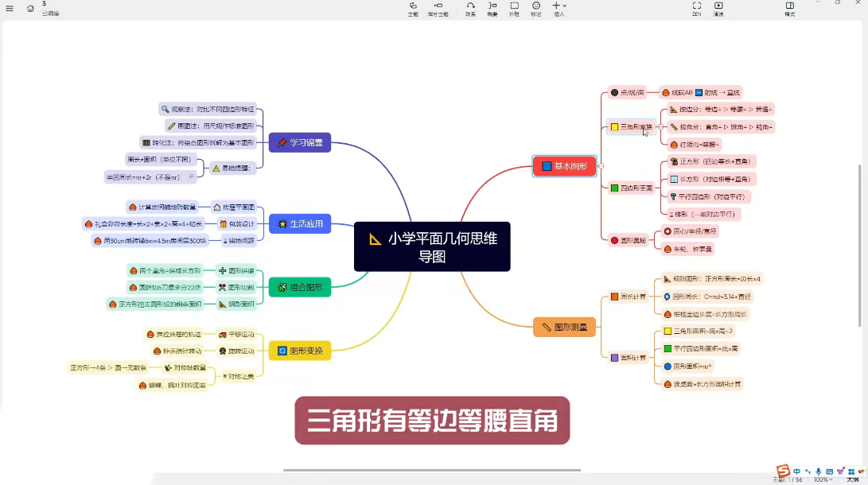
Task: Select the 图形测量 topic node
Action: [x=564, y=327]
